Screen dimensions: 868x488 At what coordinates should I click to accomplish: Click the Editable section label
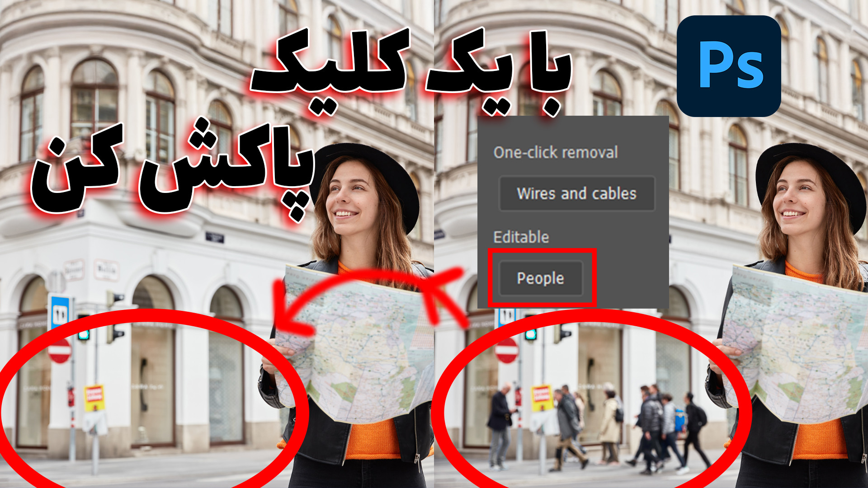521,237
